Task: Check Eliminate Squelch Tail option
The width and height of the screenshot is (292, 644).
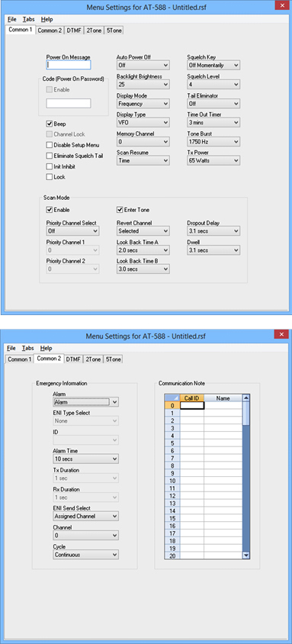Action: click(x=50, y=156)
